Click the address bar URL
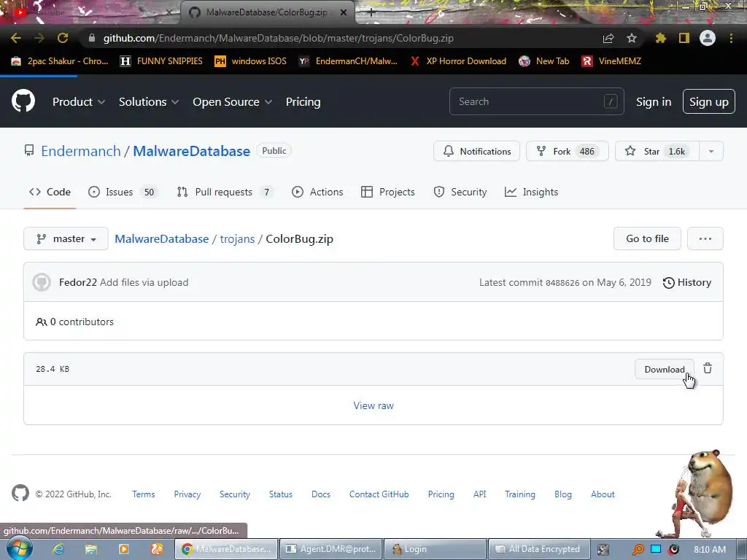This screenshot has width=747, height=560. pos(278,38)
